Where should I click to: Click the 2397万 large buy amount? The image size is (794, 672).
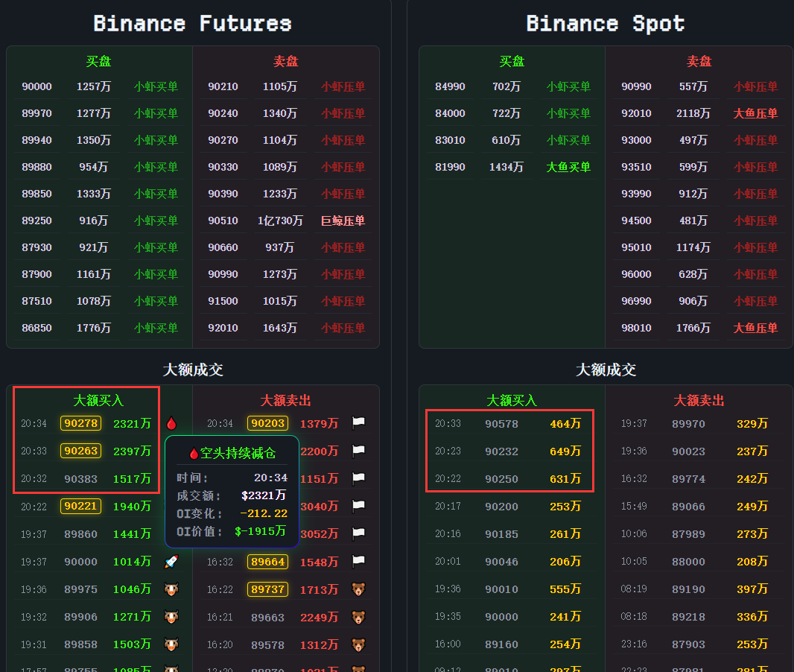coord(132,451)
